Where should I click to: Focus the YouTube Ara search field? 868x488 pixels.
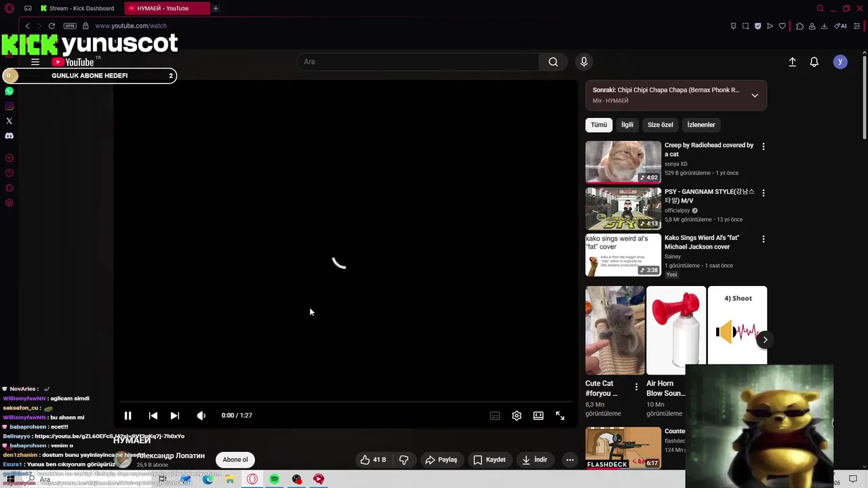point(418,62)
